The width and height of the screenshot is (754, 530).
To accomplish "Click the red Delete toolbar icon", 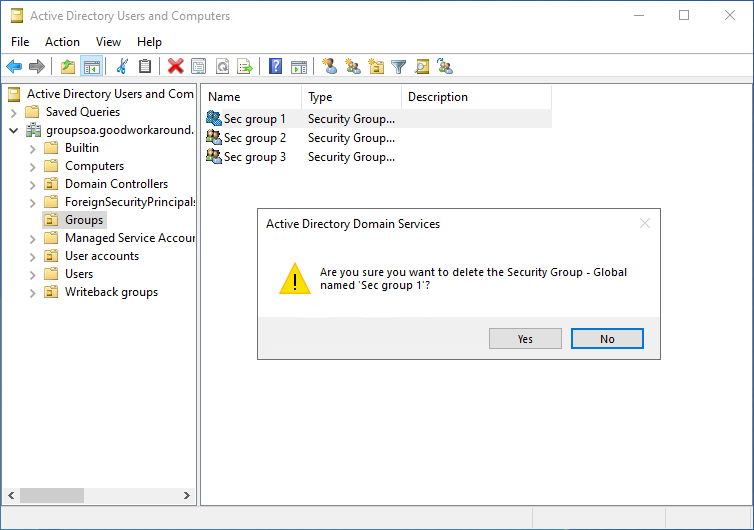I will pyautogui.click(x=176, y=67).
